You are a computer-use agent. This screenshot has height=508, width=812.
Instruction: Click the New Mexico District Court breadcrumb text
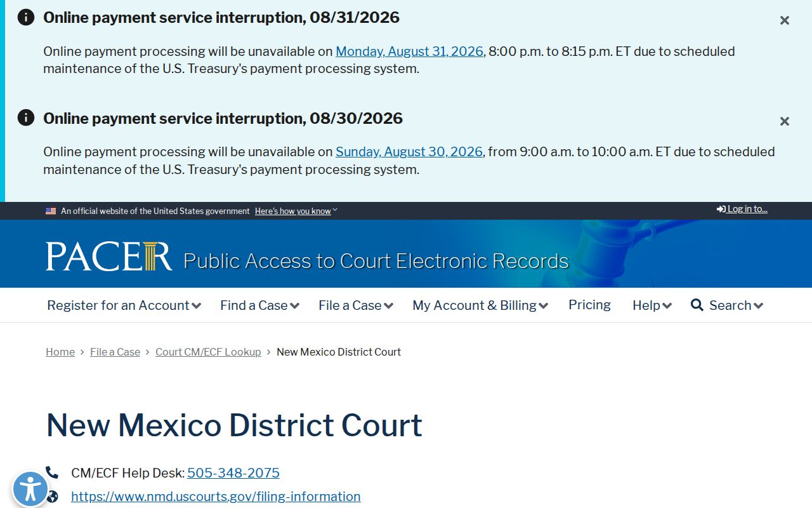(x=339, y=352)
